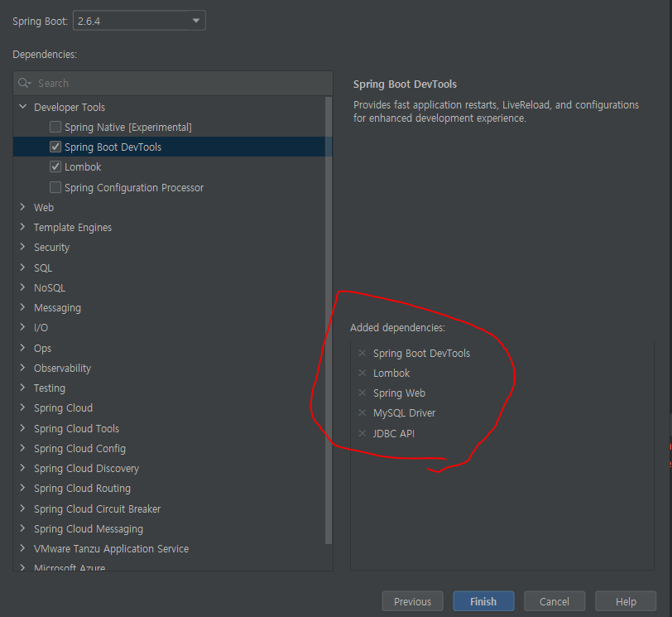This screenshot has height=617, width=672.
Task: Expand the Template Engines category
Action: (x=22, y=227)
